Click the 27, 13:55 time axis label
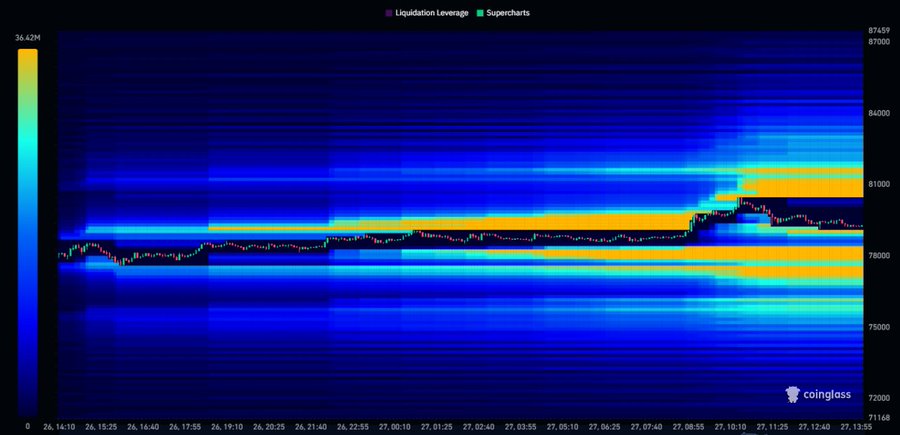Viewport: 900px width, 435px height. [x=856, y=427]
